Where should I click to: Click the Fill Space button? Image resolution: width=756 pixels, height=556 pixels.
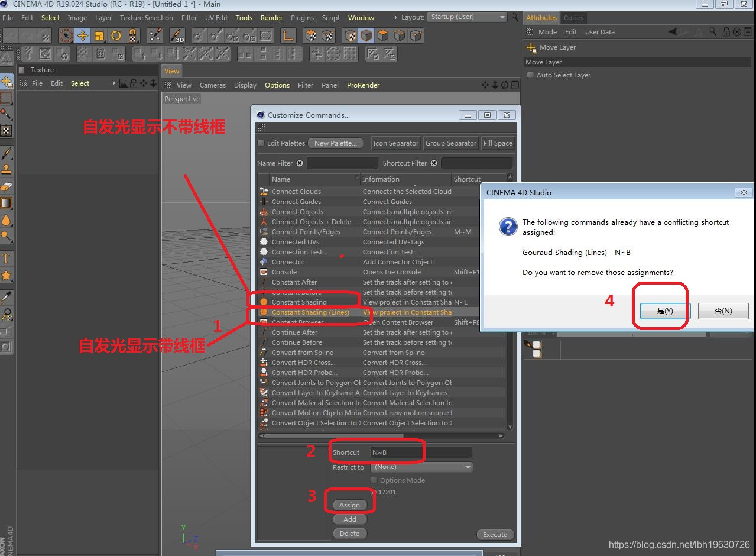(x=498, y=143)
